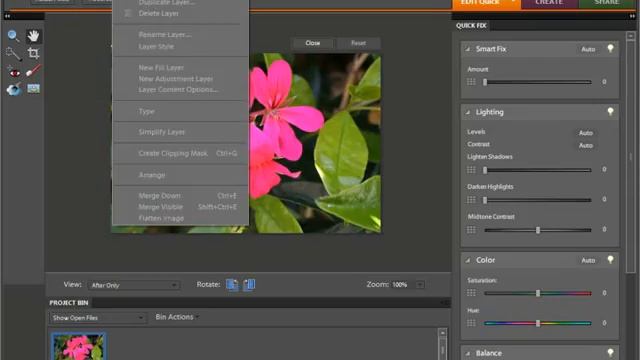The height and width of the screenshot is (360, 640).
Task: Select the Whiten Teeth brush tool
Action: click(33, 71)
